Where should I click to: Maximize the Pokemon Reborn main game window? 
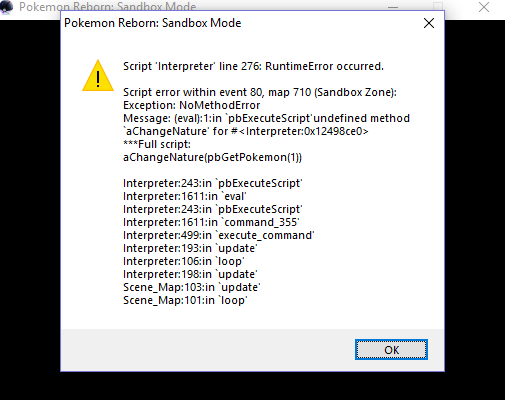438,6
